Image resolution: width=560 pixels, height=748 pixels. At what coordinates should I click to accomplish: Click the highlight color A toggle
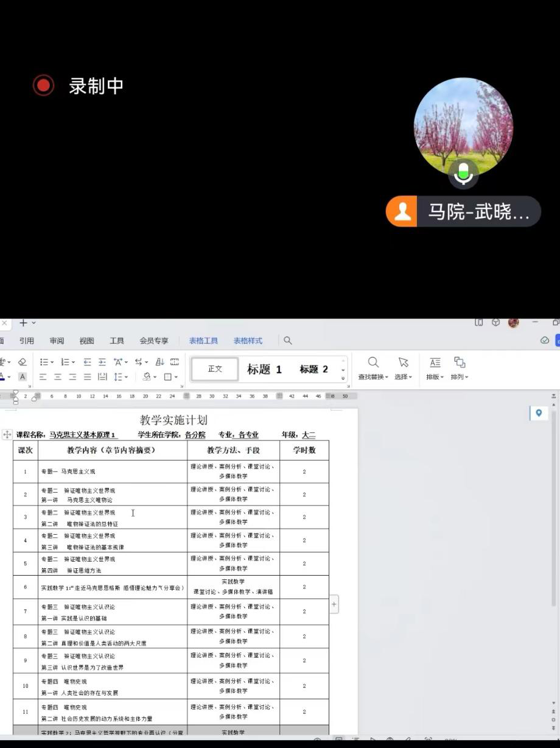pyautogui.click(x=23, y=376)
